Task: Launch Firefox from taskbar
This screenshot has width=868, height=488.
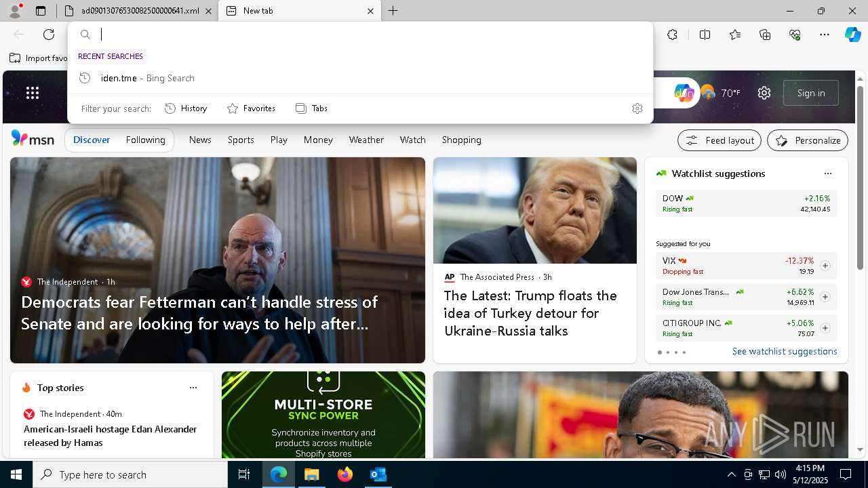Action: (x=345, y=474)
